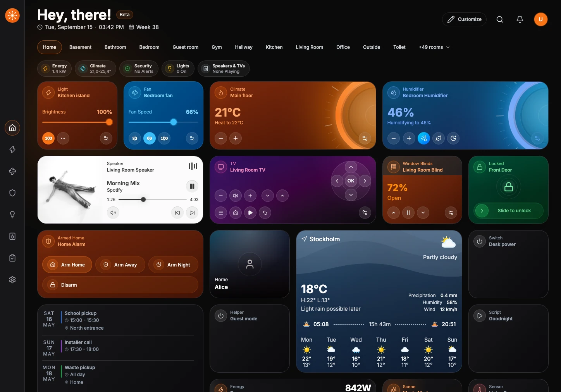Raise the Living Room Blind with up chevron
The width and height of the screenshot is (561, 392).
tap(394, 213)
